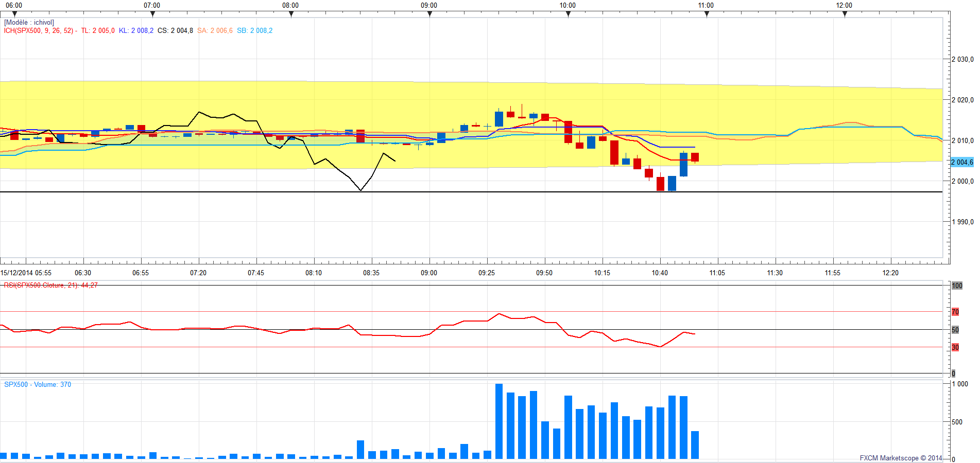Click the CS: 2 004,8 value

(175, 31)
